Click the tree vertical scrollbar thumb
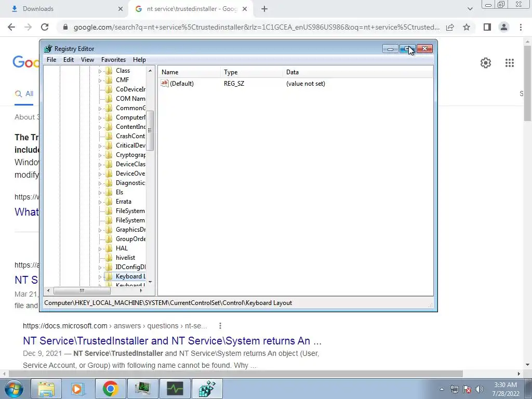Screen dimensions: 532x399 click(150, 130)
